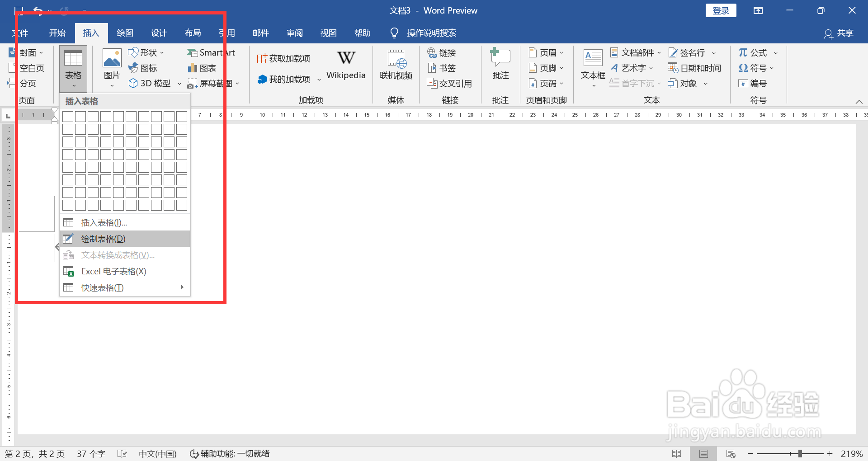Switch to Read Mode view
Viewport: 868px width, 461px height.
click(676, 454)
